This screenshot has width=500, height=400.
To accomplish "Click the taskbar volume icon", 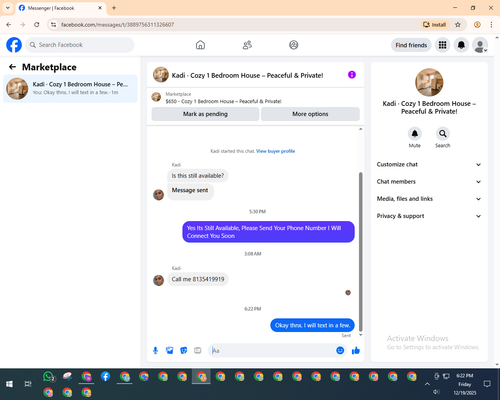I will click(x=436, y=391).
